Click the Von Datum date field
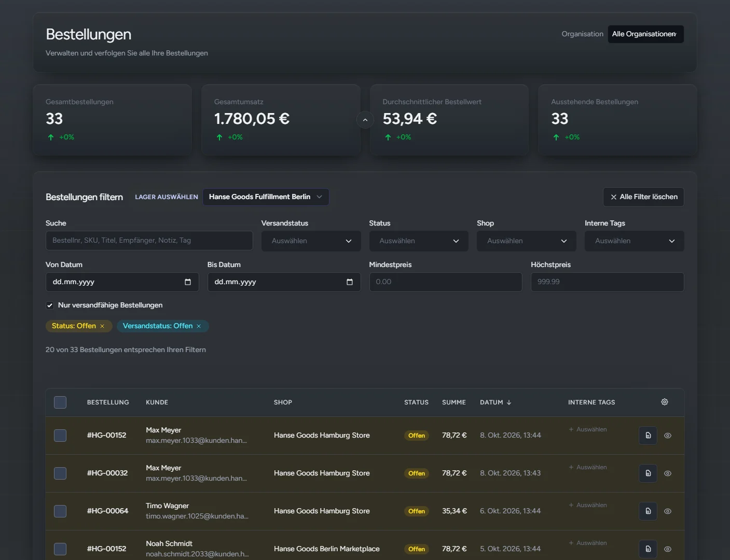The image size is (730, 560). (x=122, y=282)
